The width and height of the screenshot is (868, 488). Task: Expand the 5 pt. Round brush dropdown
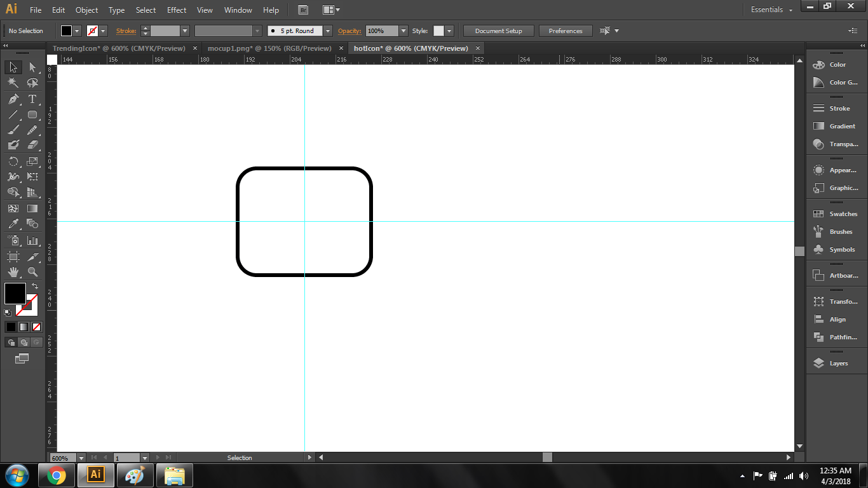coord(328,31)
